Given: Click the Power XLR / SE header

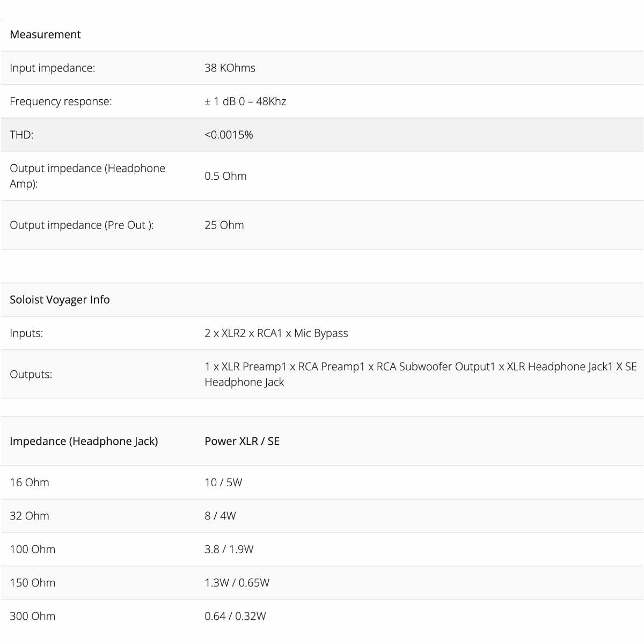Looking at the screenshot, I should 242,441.
